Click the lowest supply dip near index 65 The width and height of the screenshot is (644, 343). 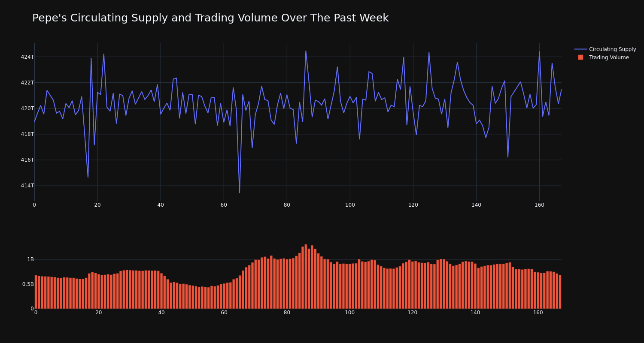click(x=240, y=193)
